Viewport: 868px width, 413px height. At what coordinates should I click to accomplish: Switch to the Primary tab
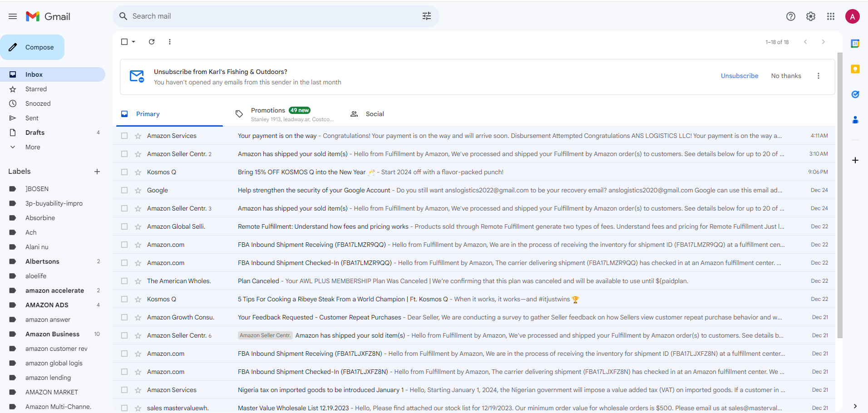169,114
